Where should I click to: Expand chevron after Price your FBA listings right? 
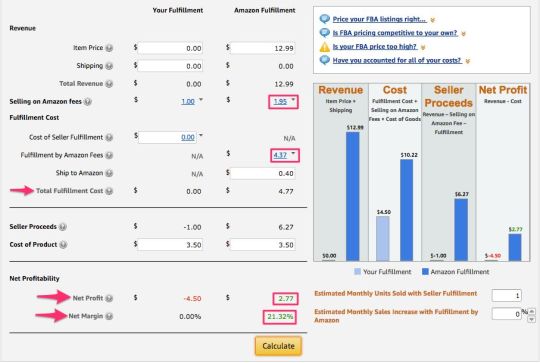click(433, 20)
